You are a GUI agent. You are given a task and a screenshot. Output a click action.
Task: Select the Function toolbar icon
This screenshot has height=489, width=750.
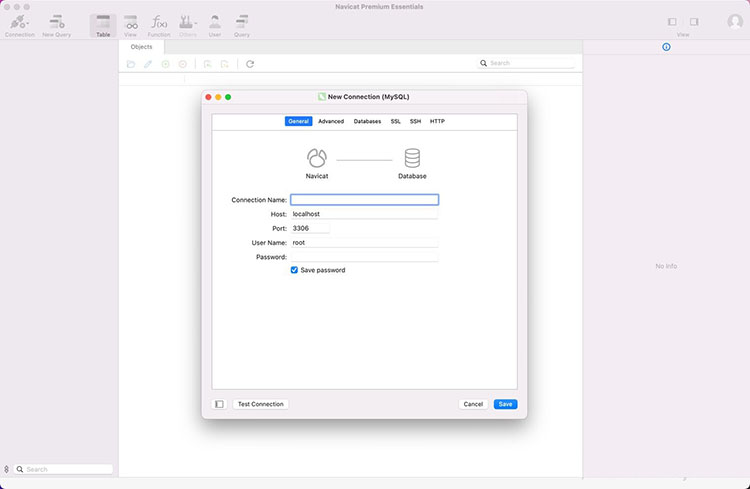tap(159, 25)
